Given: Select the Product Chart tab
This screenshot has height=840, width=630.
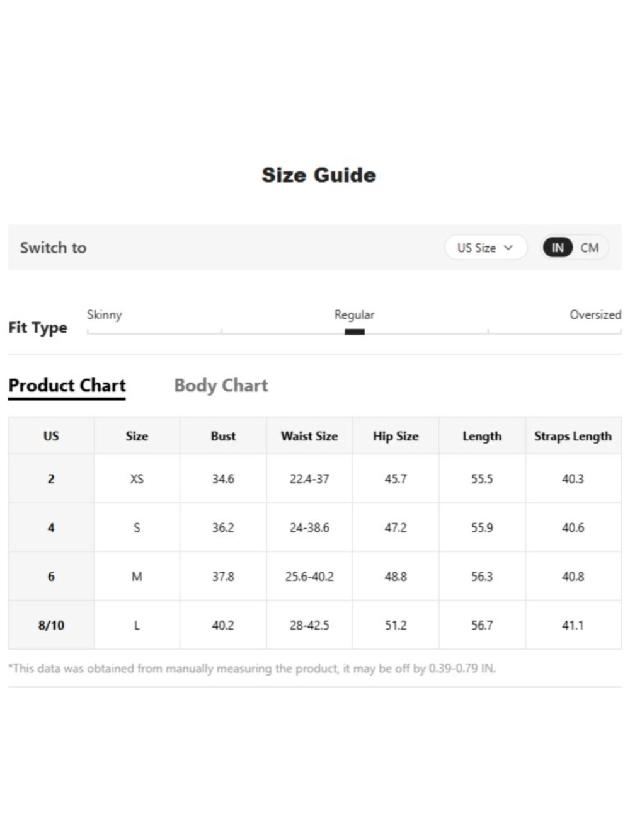Looking at the screenshot, I should [x=67, y=386].
